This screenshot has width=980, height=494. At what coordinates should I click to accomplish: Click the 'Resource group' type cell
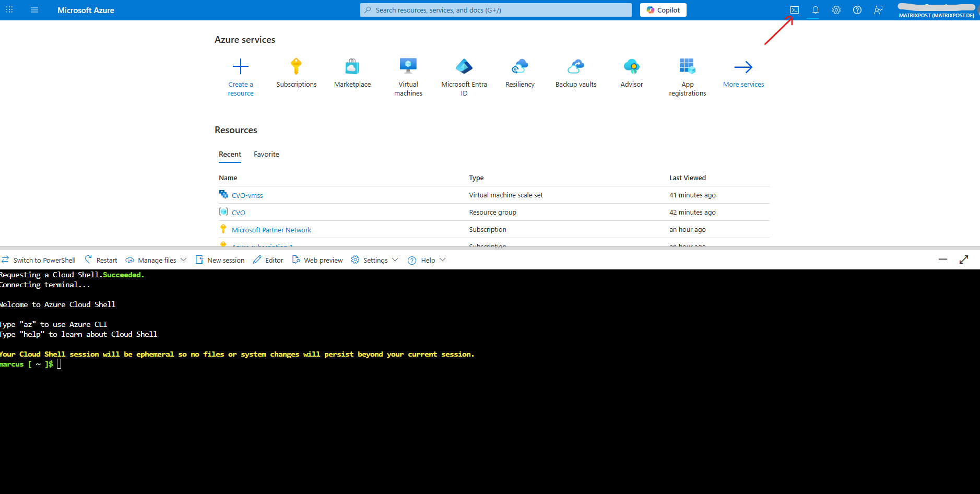(492, 212)
